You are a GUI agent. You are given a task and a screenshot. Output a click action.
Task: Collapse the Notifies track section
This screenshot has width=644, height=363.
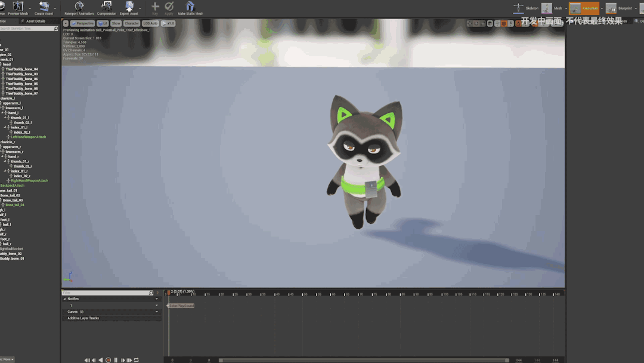point(65,299)
